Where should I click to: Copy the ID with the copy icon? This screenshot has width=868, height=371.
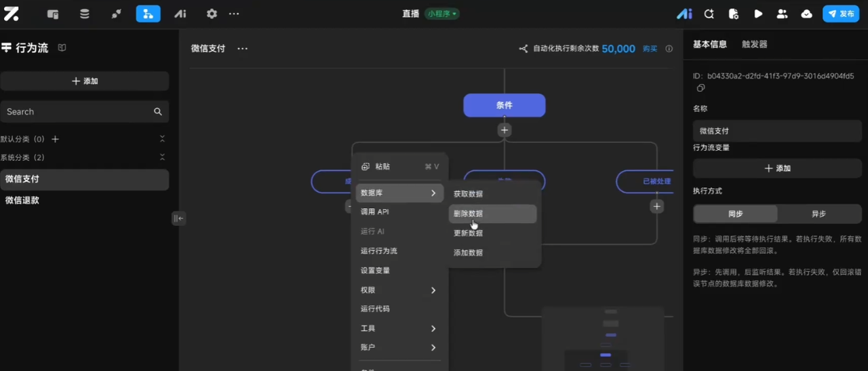701,88
